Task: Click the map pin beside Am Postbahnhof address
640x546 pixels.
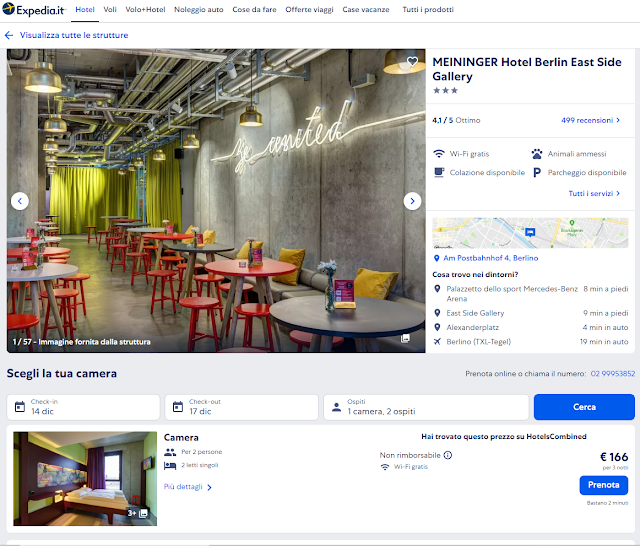Action: click(436, 258)
